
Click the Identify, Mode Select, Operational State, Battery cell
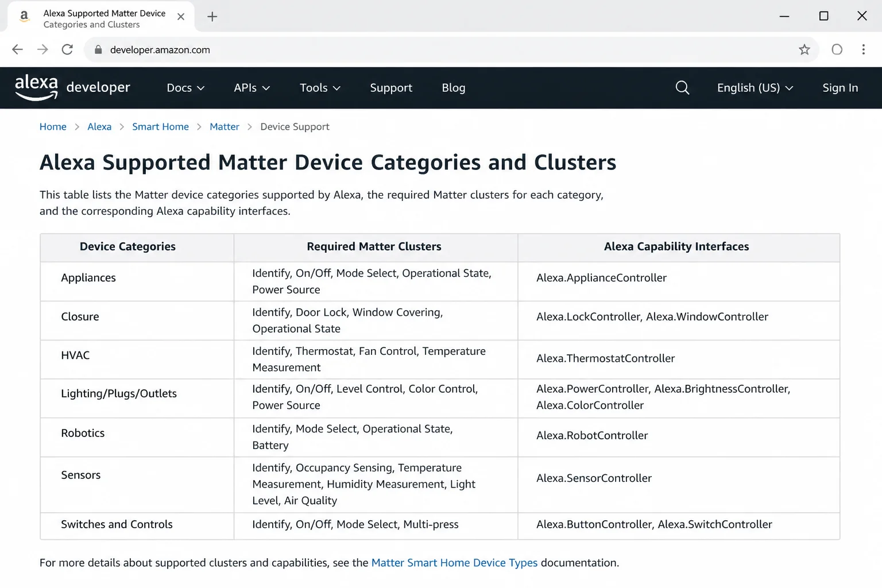tap(376, 437)
